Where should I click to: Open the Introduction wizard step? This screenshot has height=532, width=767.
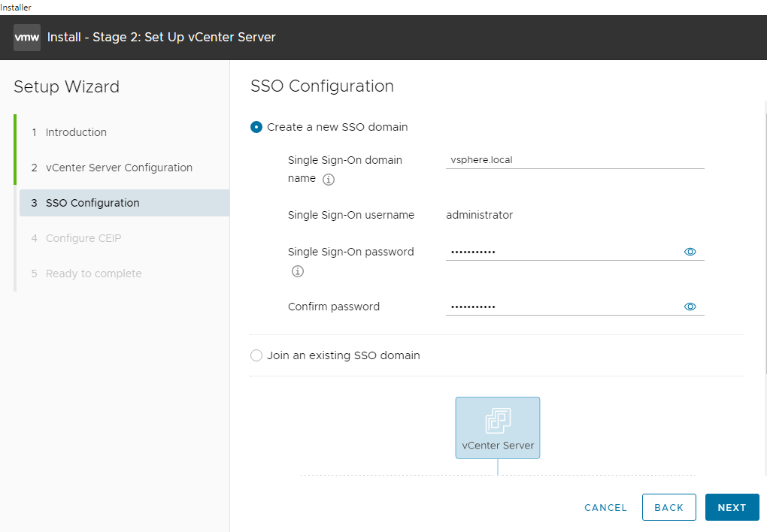(x=76, y=132)
